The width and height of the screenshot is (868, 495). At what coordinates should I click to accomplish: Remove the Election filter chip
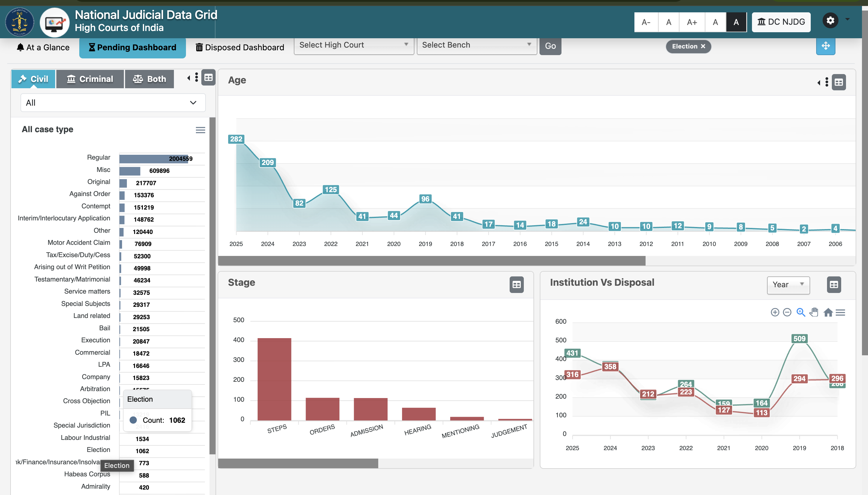pos(703,46)
